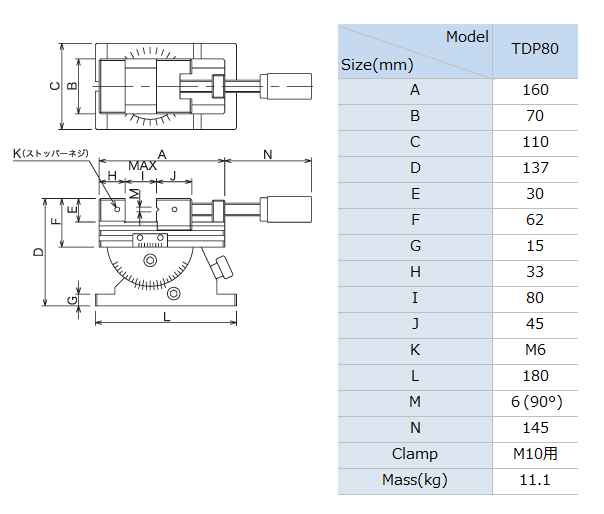Select the M6 value in row K

tap(535, 350)
